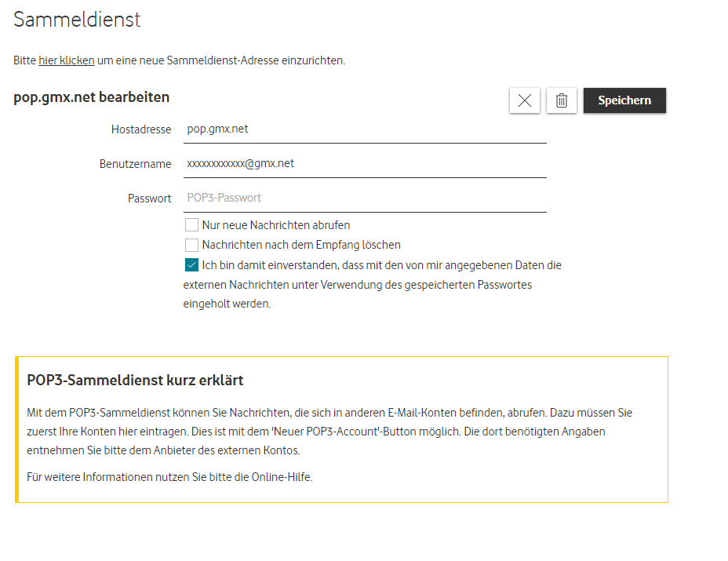Select the POP3-Sammeldienst explanation box
Viewport: 728px width, 561px height.
point(341,428)
